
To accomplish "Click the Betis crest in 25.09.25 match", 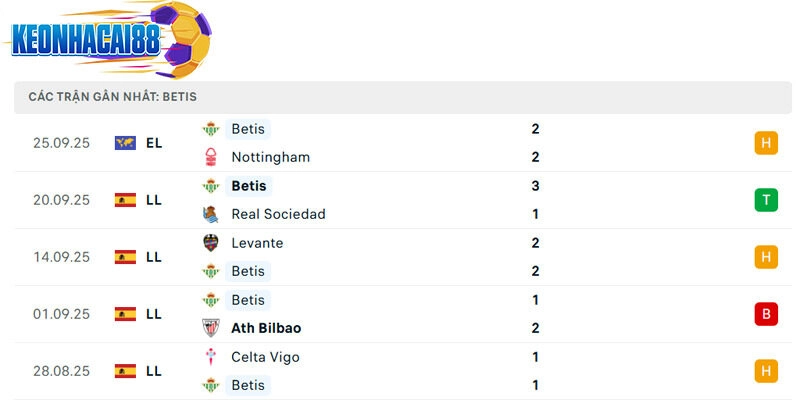I will click(211, 129).
